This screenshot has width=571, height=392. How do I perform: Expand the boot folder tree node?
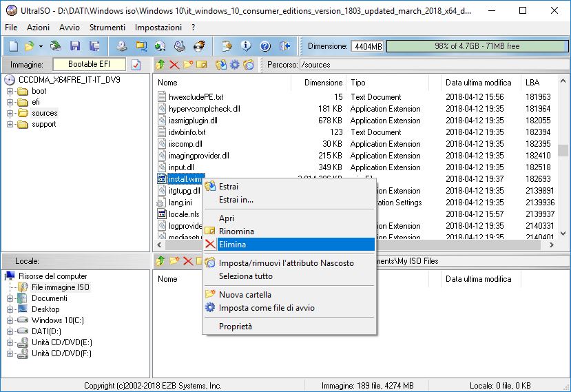point(10,91)
